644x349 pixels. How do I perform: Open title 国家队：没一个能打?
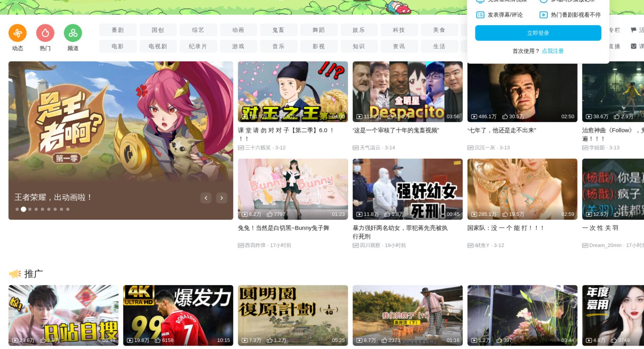[505, 228]
